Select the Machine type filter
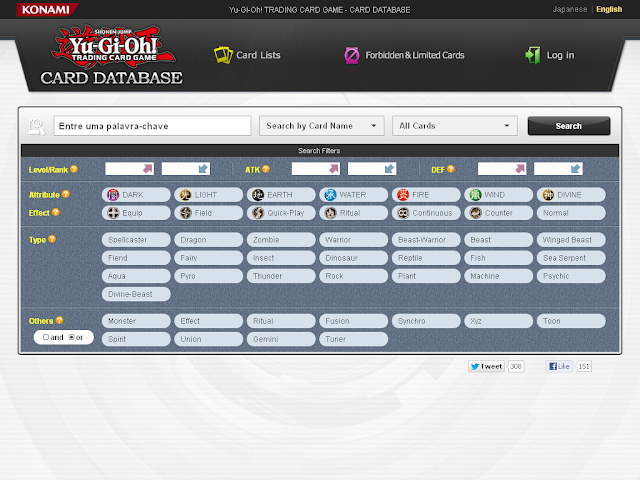The width and height of the screenshot is (640, 480). coord(498,276)
